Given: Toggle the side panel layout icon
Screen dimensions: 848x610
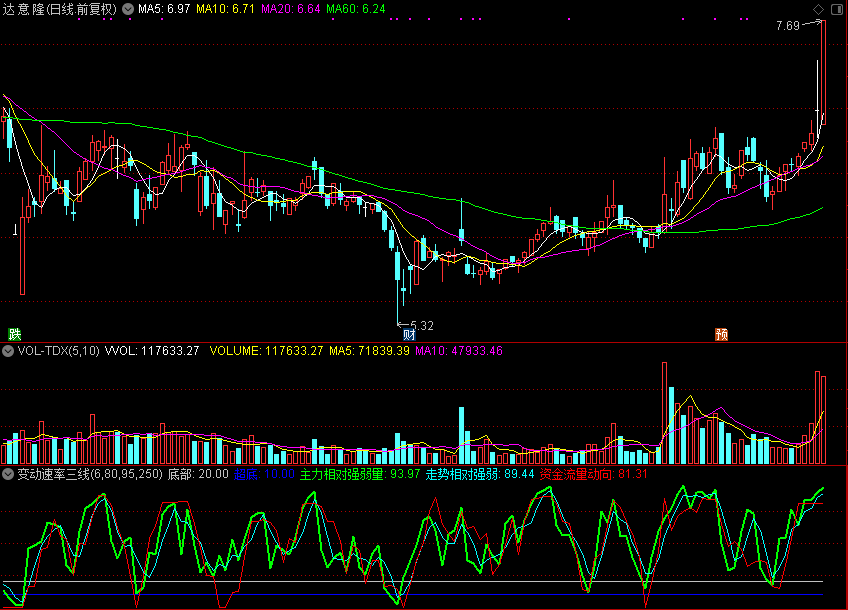Looking at the screenshot, I should (836, 9).
